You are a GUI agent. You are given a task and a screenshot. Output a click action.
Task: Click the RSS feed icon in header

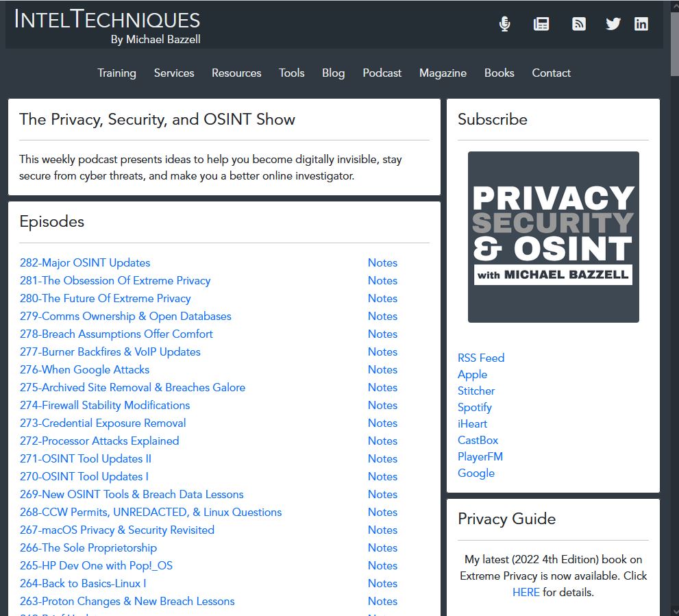[579, 24]
